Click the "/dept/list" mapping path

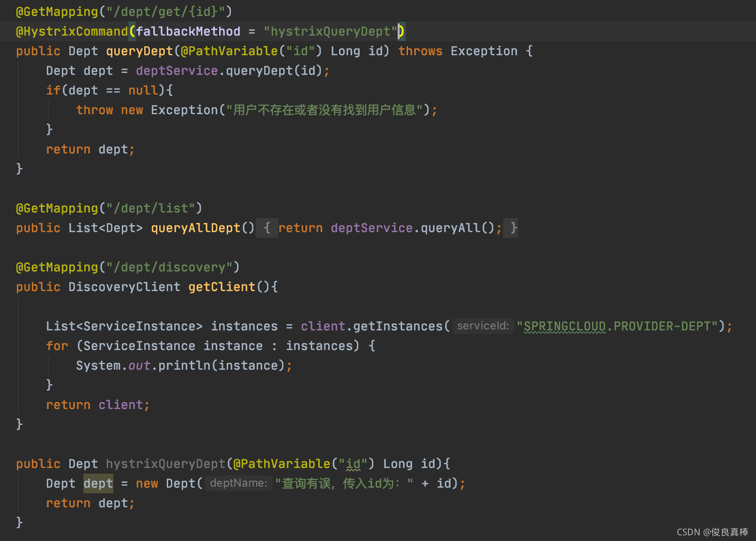pyautogui.click(x=150, y=208)
